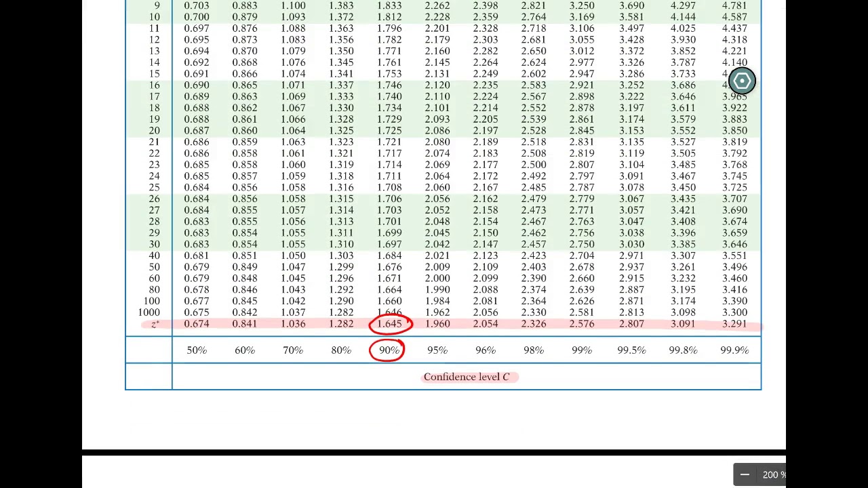Click the 99.5% confidence level label

click(x=631, y=350)
